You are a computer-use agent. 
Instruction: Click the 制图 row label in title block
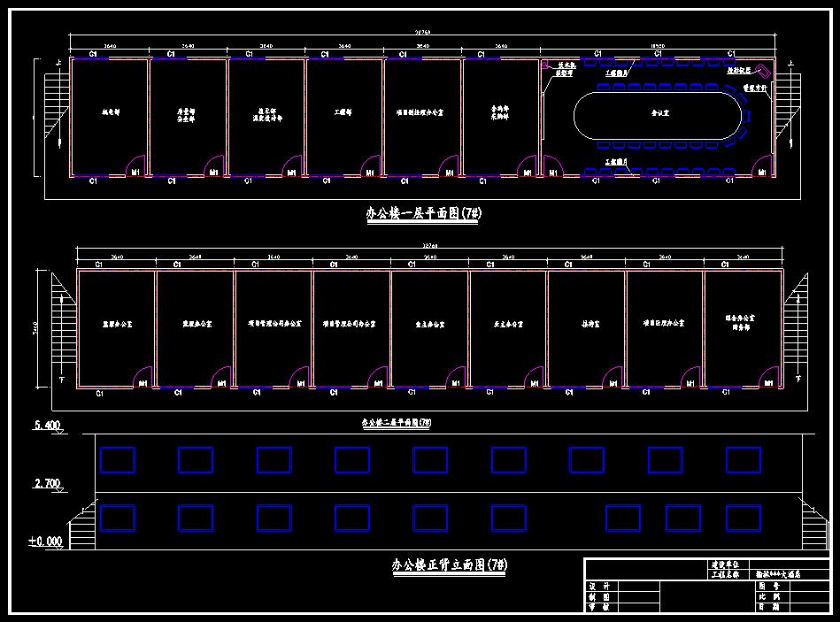pos(599,597)
